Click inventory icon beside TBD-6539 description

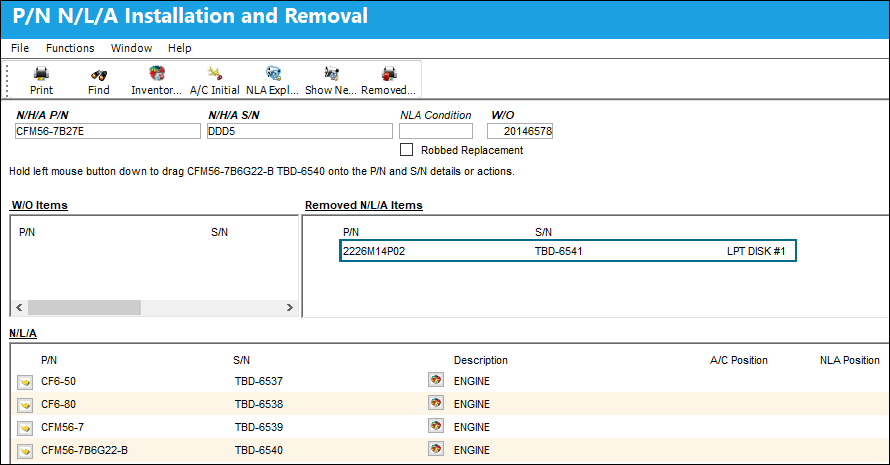pyautogui.click(x=436, y=426)
